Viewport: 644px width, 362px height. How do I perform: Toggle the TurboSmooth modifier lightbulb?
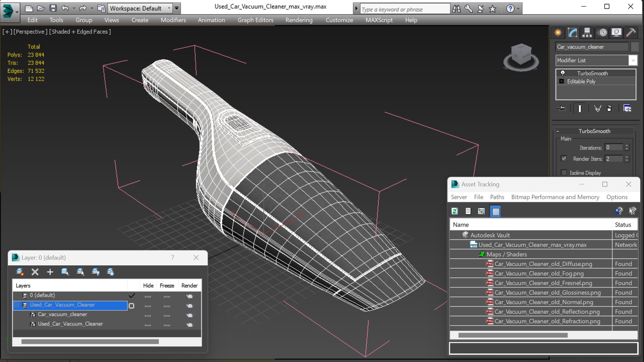tap(562, 73)
